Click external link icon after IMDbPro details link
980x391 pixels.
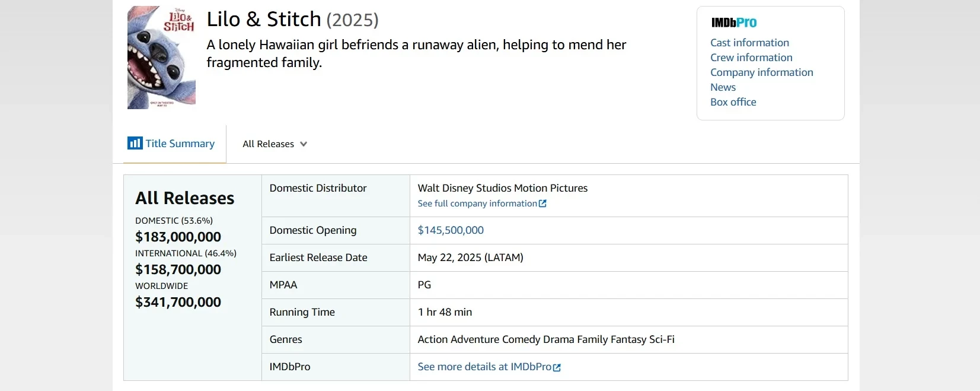[557, 367]
